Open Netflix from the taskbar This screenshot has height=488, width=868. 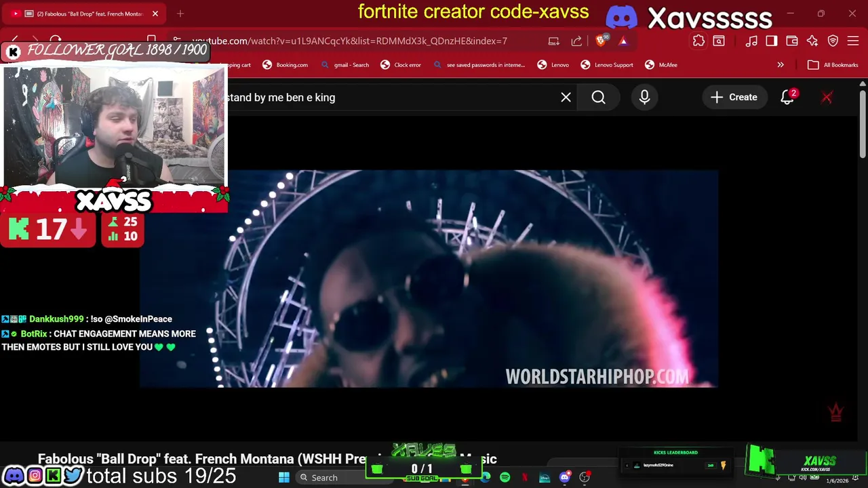(524, 477)
